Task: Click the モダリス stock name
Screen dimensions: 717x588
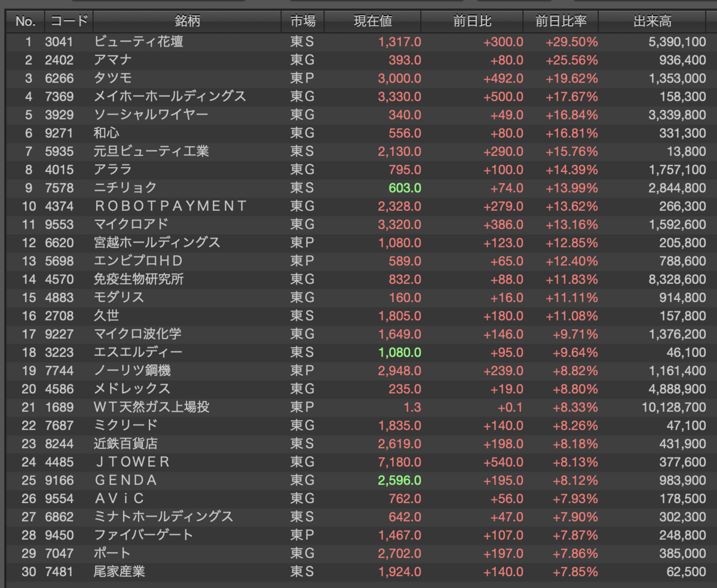Action: 119,297
